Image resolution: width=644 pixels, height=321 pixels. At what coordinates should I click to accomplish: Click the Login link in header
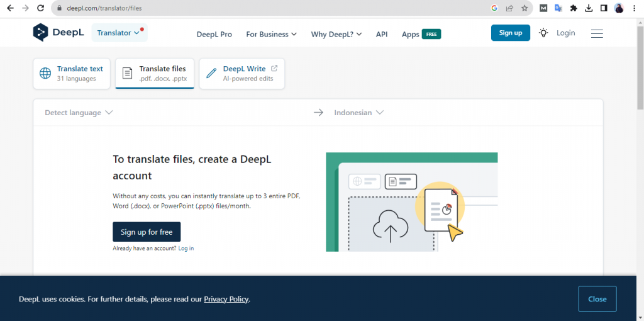565,33
